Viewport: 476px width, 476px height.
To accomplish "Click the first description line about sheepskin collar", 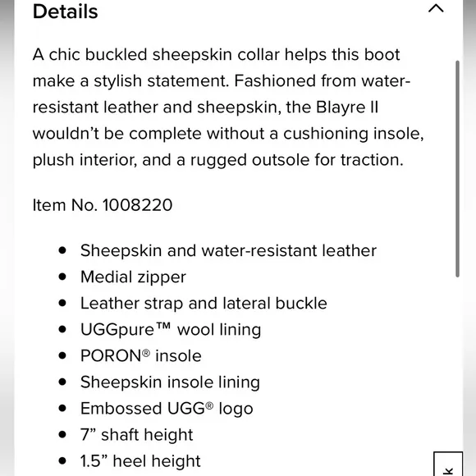I will point(216,55).
